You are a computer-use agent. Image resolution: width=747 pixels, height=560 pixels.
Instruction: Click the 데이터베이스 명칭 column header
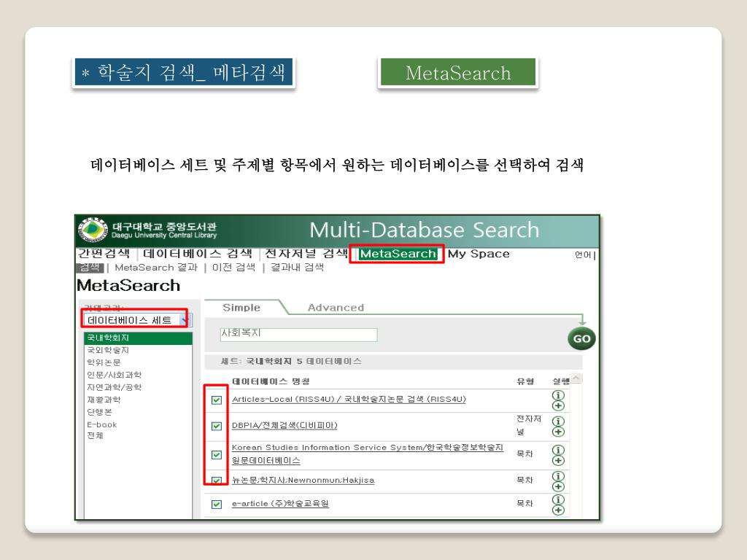(x=271, y=381)
